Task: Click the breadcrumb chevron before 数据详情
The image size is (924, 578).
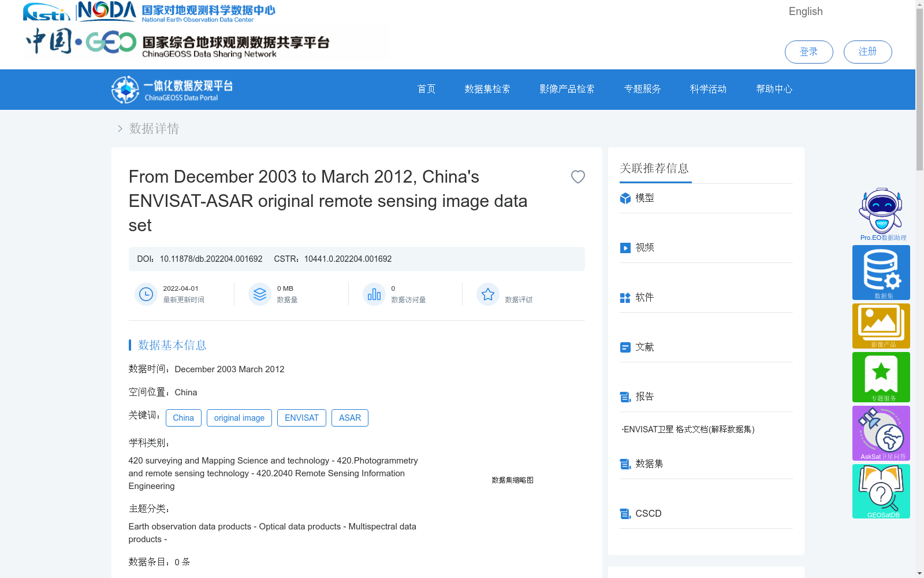Action: pos(120,128)
